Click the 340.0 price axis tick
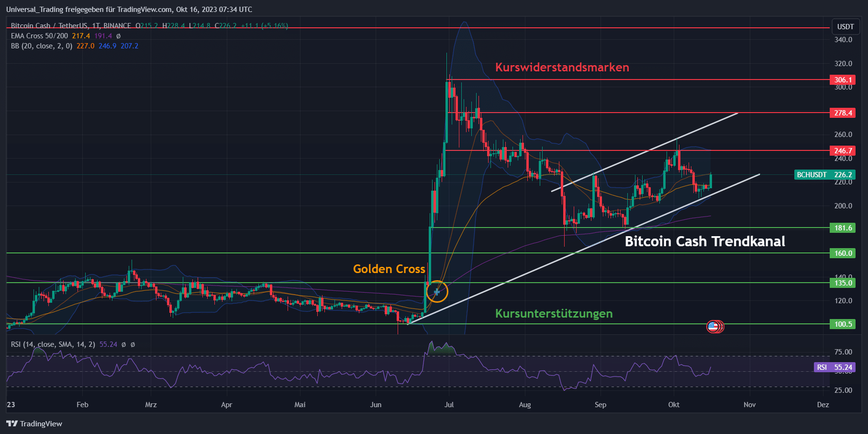The height and width of the screenshot is (434, 868). 843,40
